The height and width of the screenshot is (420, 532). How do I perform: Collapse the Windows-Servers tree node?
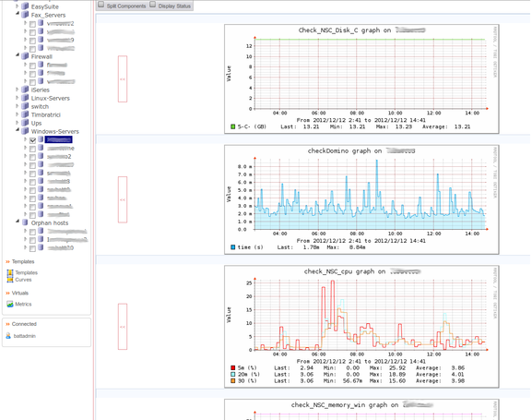(17, 130)
